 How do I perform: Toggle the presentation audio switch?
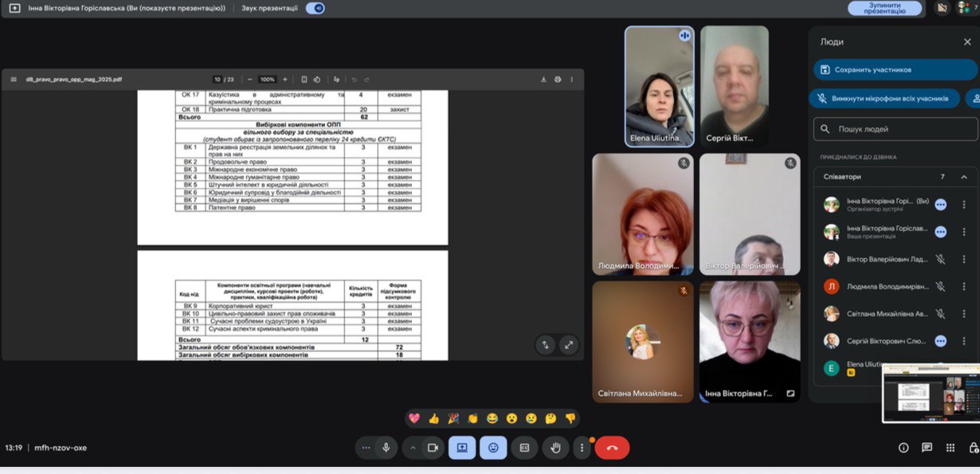click(316, 8)
